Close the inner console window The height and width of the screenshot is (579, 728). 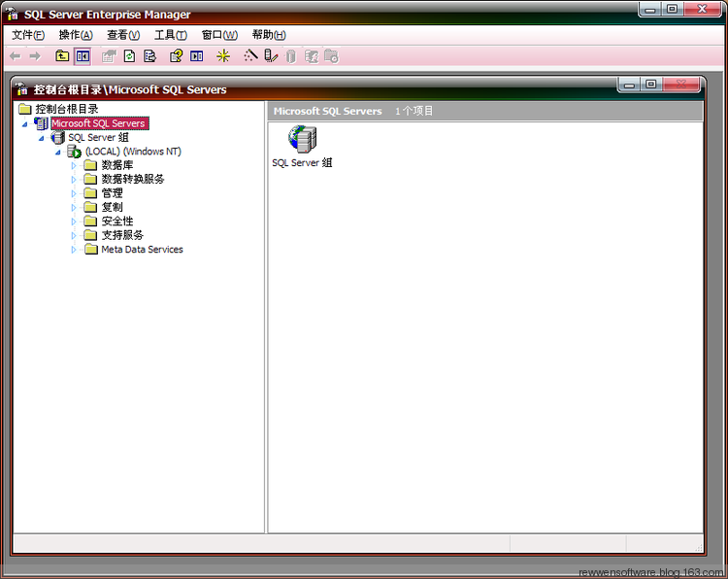[x=681, y=85]
